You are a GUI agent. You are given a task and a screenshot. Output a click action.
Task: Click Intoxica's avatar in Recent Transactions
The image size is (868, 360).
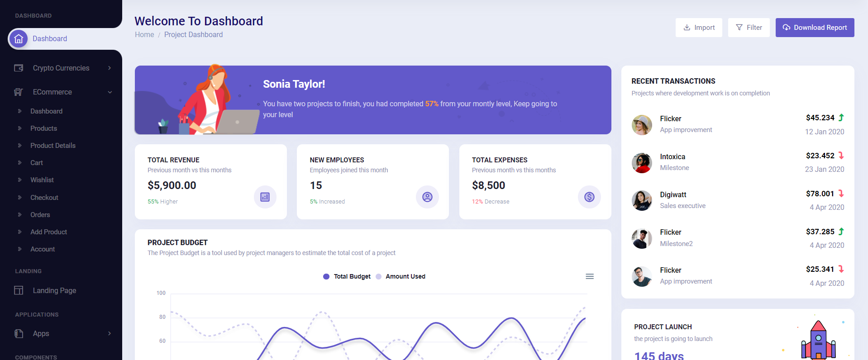tap(642, 163)
